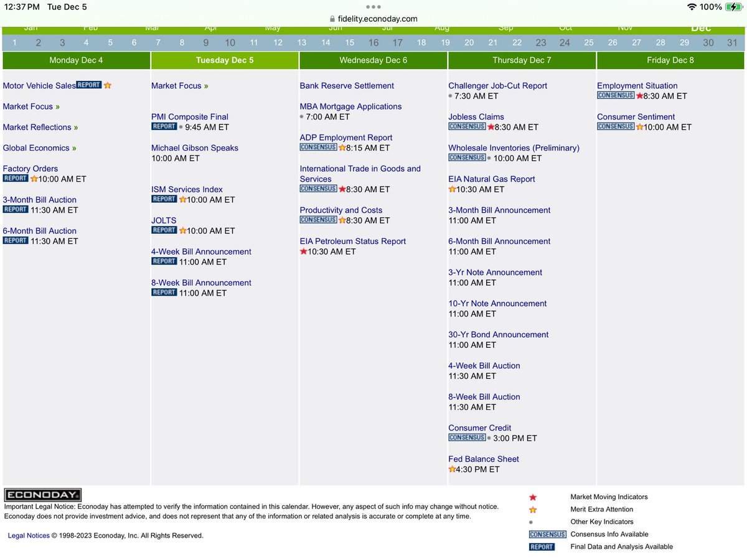Open Monday's Market Focus link
This screenshot has height=560, width=747.
tap(31, 106)
